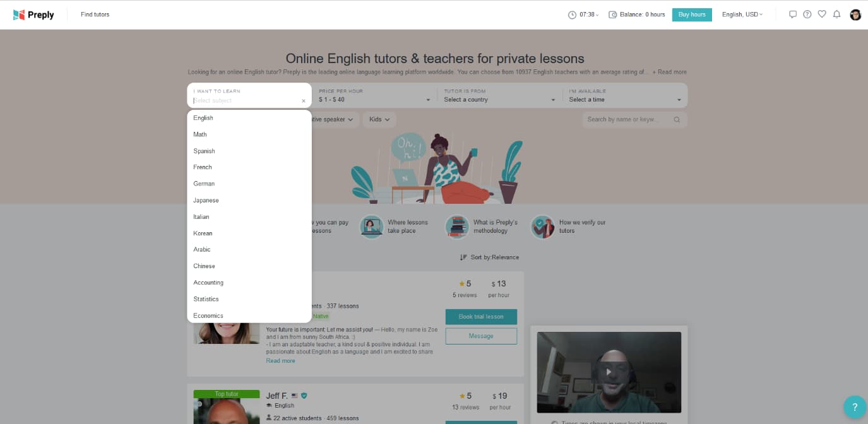868x424 pixels.
Task: Click the Preply logo
Action: (x=33, y=15)
